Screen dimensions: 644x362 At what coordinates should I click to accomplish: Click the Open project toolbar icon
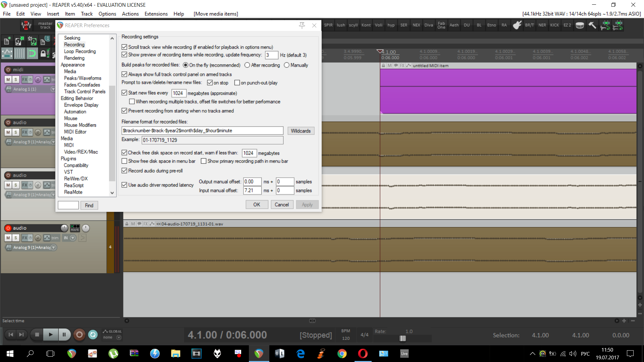click(19, 41)
